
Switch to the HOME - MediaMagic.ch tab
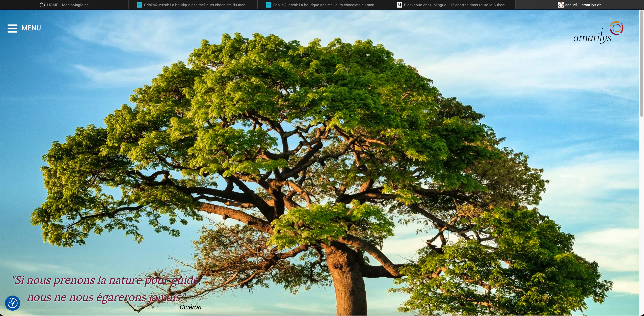(x=64, y=5)
